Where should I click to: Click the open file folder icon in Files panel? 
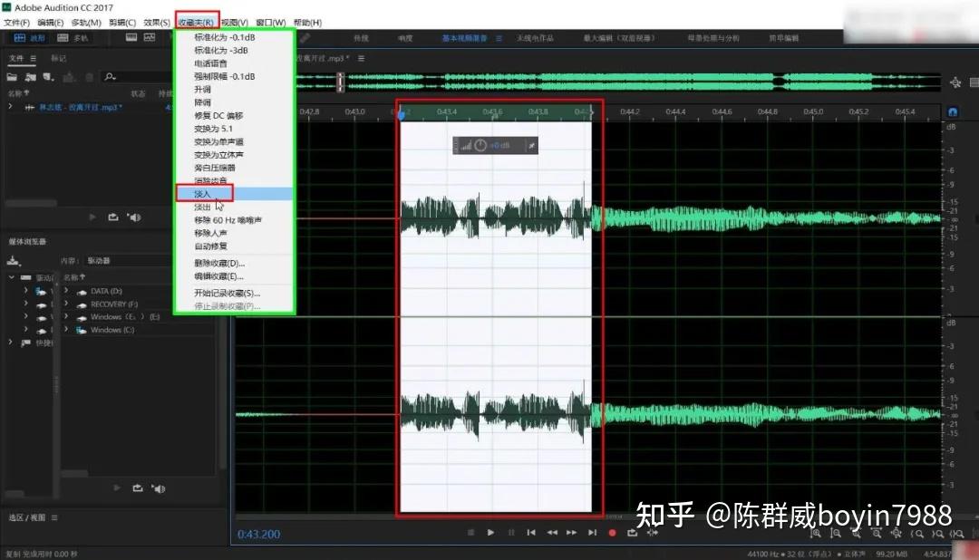(x=12, y=77)
